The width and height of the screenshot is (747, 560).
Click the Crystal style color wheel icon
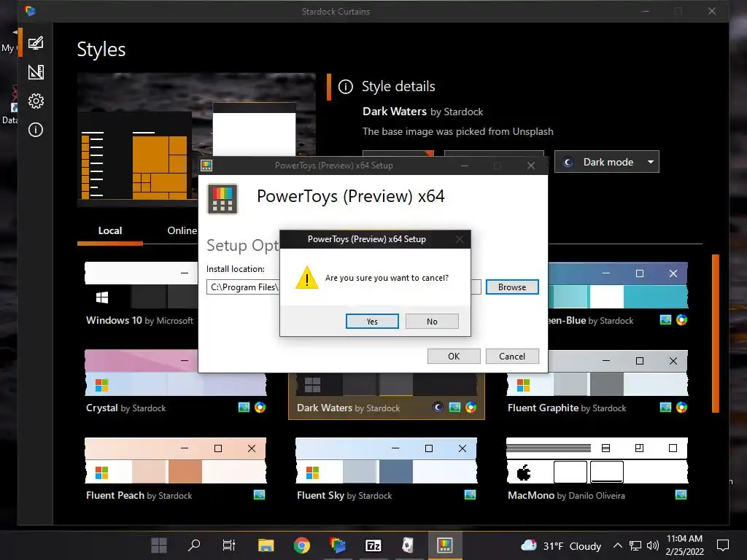coord(260,407)
